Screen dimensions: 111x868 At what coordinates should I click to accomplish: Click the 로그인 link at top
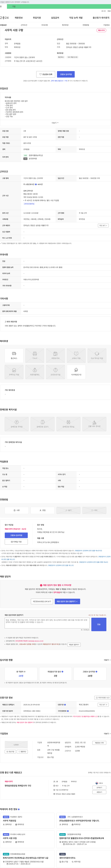104,11
